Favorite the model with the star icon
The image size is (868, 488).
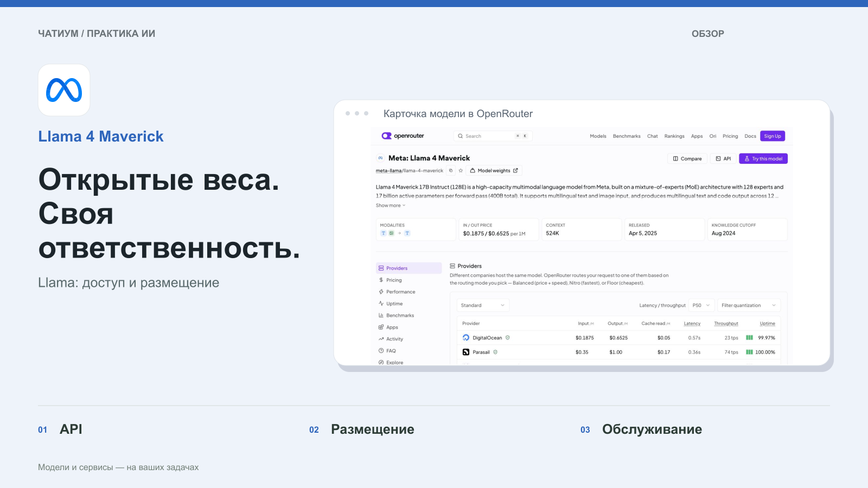pos(461,171)
